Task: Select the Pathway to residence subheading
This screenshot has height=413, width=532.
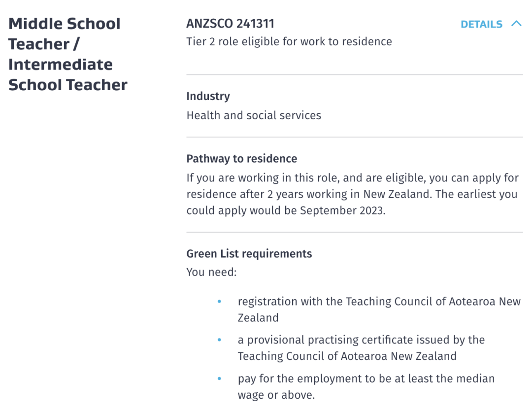Action: (241, 159)
